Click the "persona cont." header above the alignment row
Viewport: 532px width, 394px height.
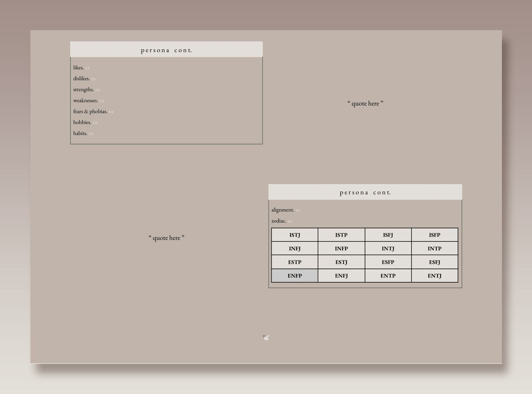click(x=365, y=192)
